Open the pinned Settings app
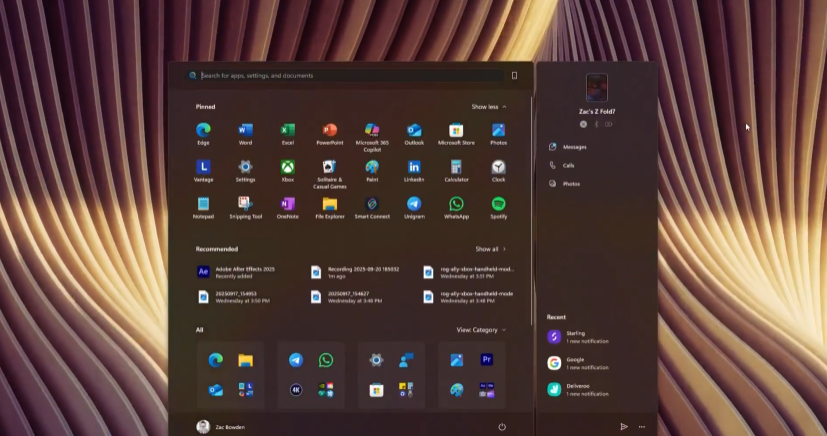827x436 pixels. coord(245,171)
